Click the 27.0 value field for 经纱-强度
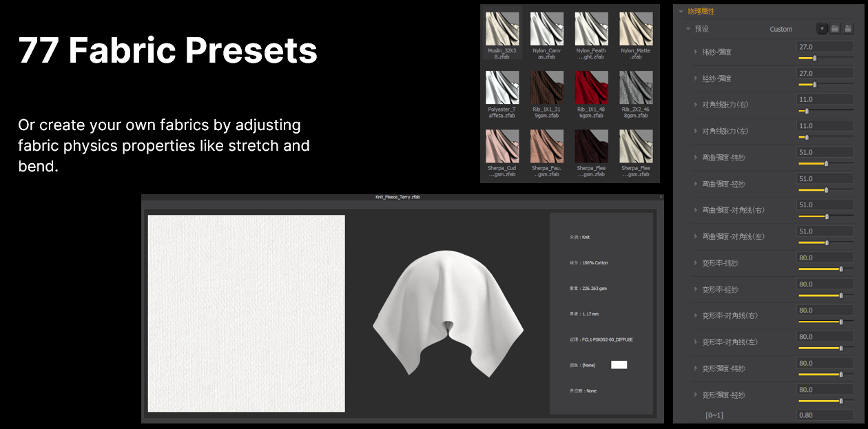The width and height of the screenshot is (868, 429). [x=825, y=72]
